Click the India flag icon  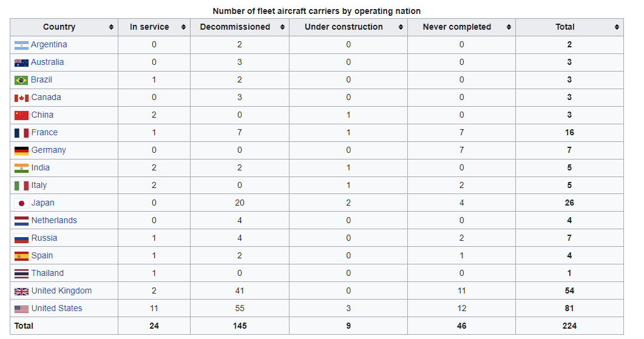pos(21,168)
